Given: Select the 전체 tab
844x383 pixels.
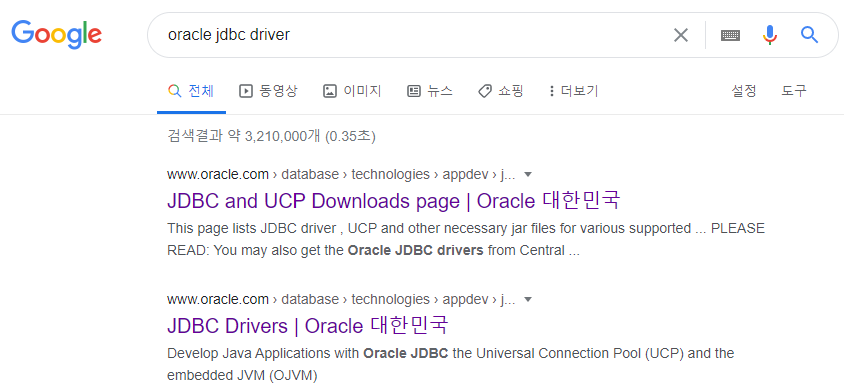Looking at the screenshot, I should 192,91.
